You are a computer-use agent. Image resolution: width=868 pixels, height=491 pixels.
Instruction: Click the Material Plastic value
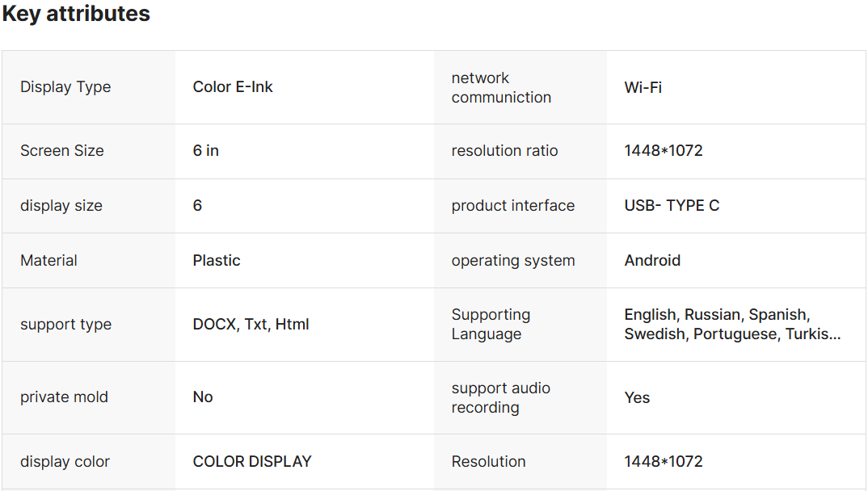coord(217,260)
